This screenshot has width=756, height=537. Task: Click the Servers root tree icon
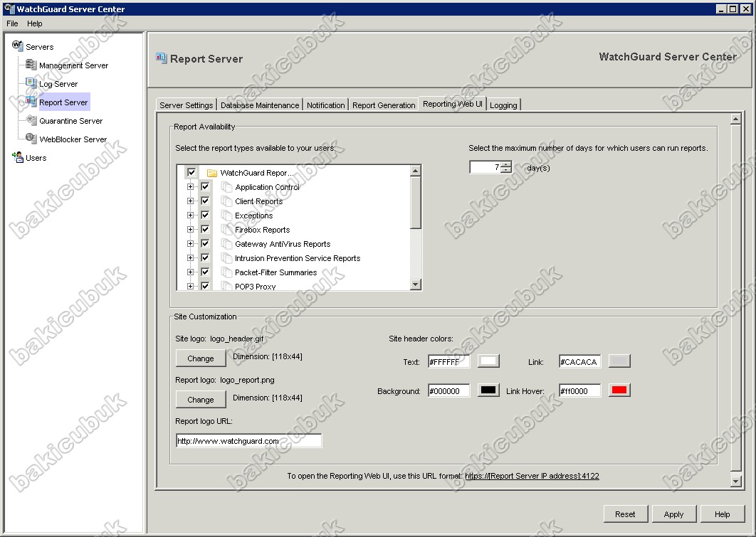click(17, 46)
